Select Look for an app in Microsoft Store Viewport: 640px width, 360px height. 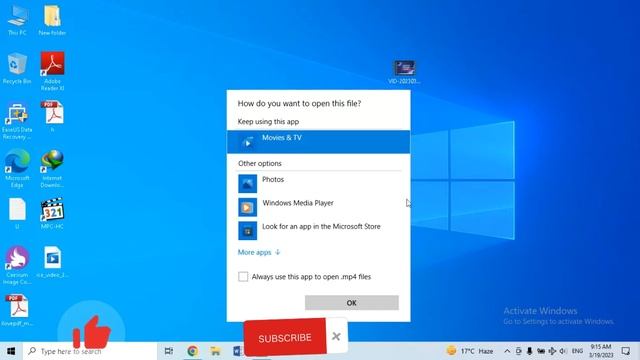coord(318,231)
